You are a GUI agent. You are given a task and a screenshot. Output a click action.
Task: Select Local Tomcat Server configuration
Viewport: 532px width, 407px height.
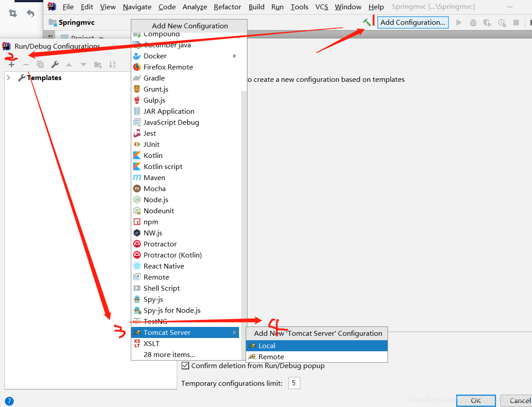pyautogui.click(x=317, y=346)
